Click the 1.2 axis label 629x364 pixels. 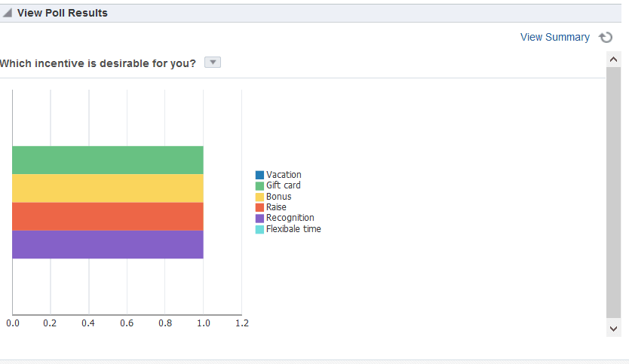242,323
